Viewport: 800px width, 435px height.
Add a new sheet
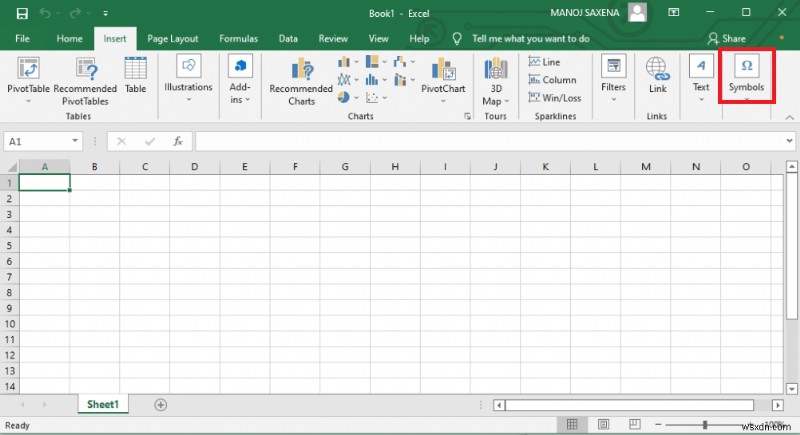click(160, 405)
